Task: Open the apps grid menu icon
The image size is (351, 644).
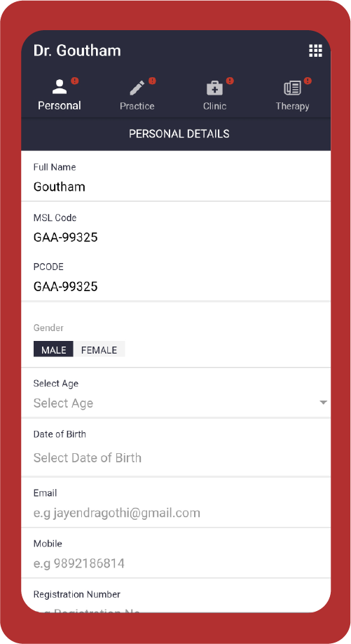Action: (315, 51)
